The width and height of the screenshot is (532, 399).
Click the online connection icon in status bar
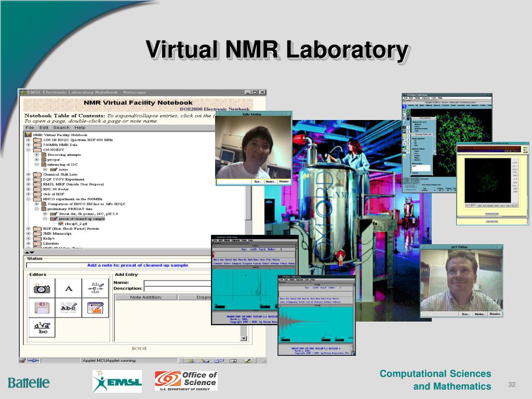pos(33,361)
